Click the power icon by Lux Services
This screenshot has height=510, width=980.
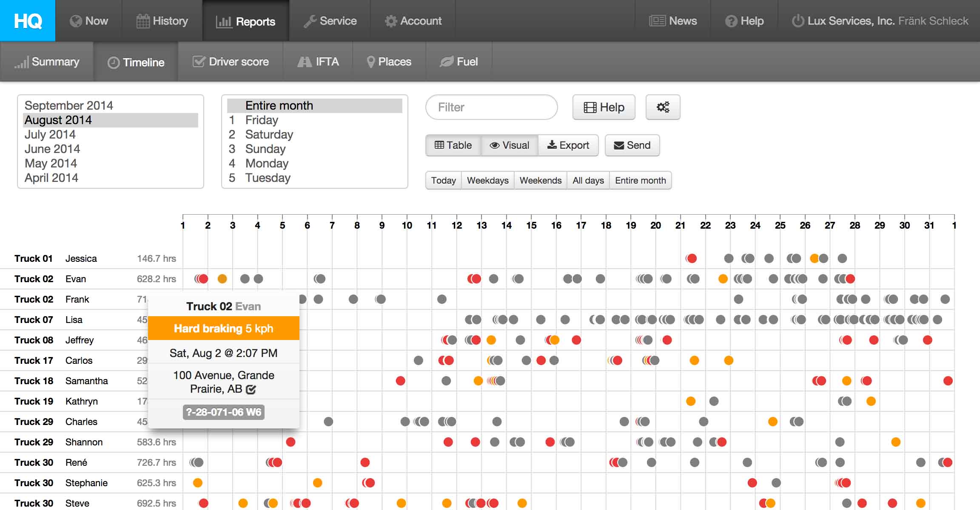pos(798,21)
